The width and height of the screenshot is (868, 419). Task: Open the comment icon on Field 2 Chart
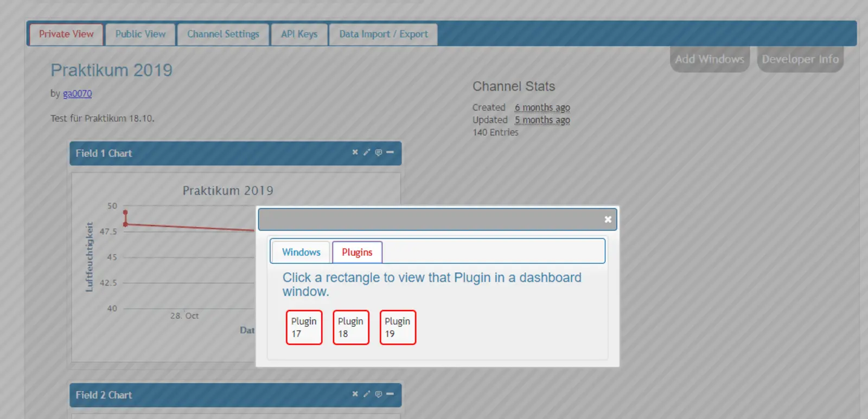[379, 394]
